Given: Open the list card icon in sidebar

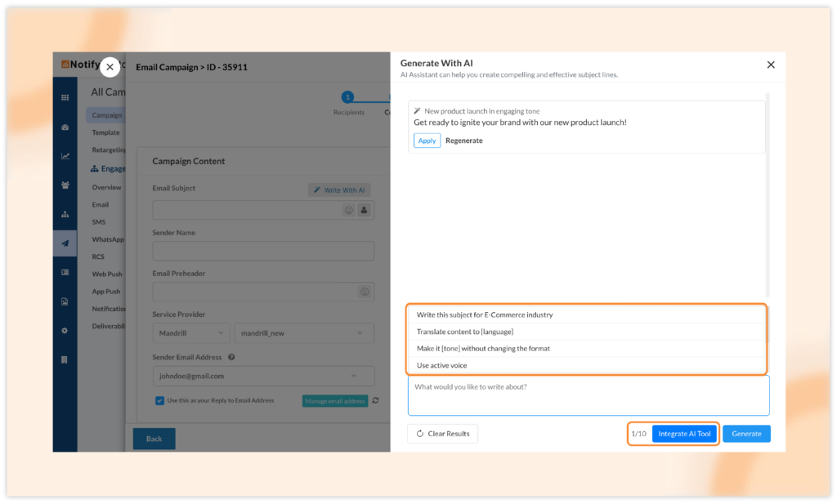Looking at the screenshot, I should 65,273.
